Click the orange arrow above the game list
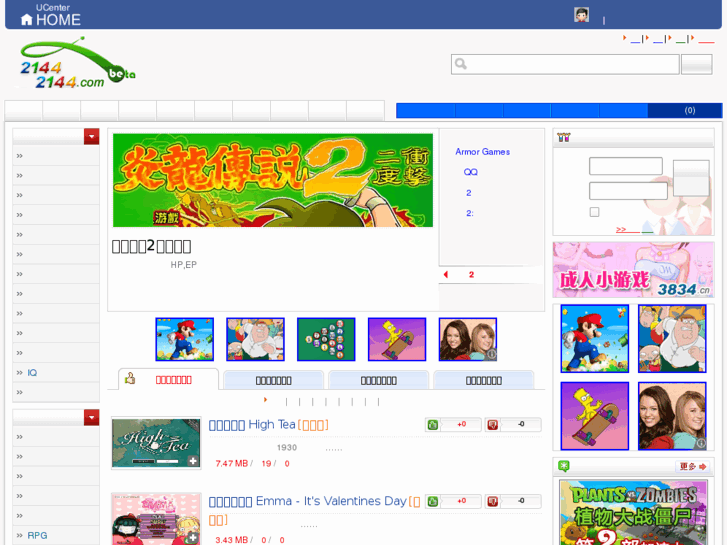The height and width of the screenshot is (545, 727). [265, 400]
